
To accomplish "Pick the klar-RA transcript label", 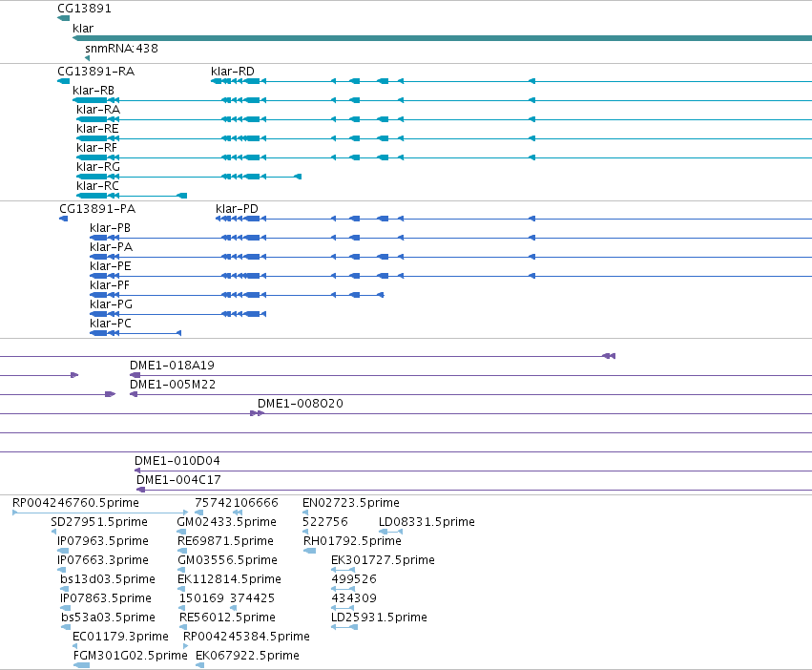I will (x=98, y=110).
